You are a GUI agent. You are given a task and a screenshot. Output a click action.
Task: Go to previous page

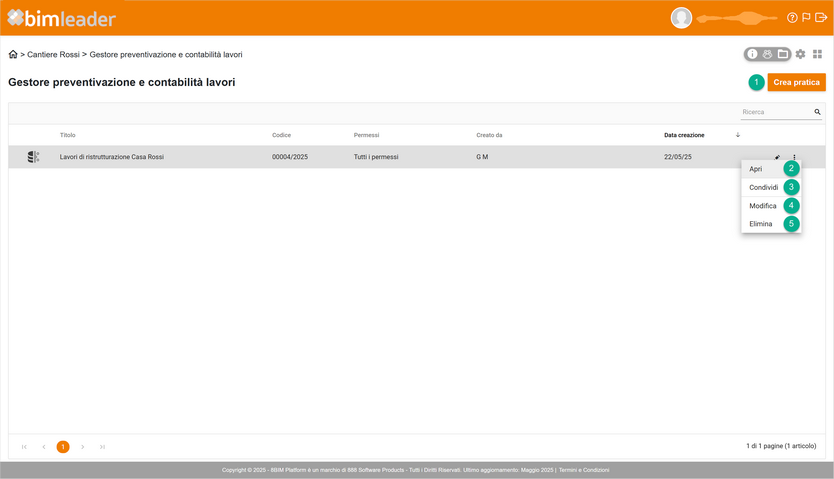pyautogui.click(x=44, y=447)
